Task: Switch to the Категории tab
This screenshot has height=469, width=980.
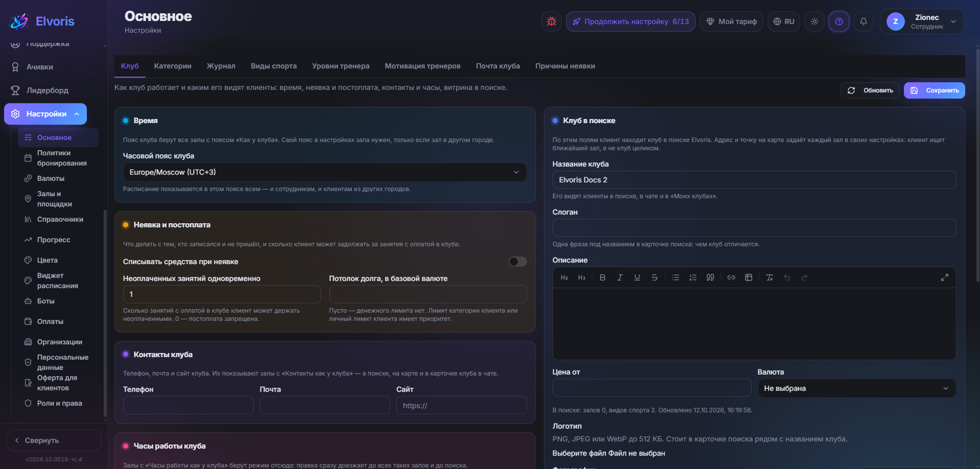Action: [x=173, y=66]
